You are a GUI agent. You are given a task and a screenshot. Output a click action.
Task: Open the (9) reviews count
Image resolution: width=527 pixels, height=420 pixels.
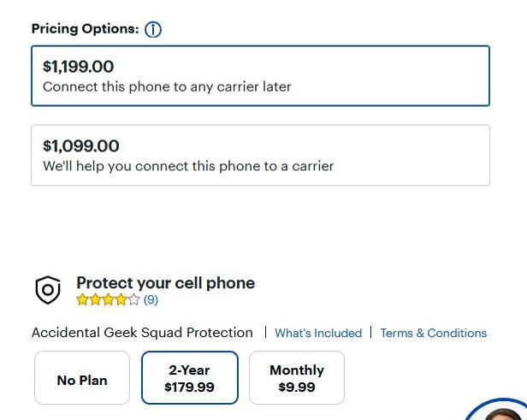point(151,300)
